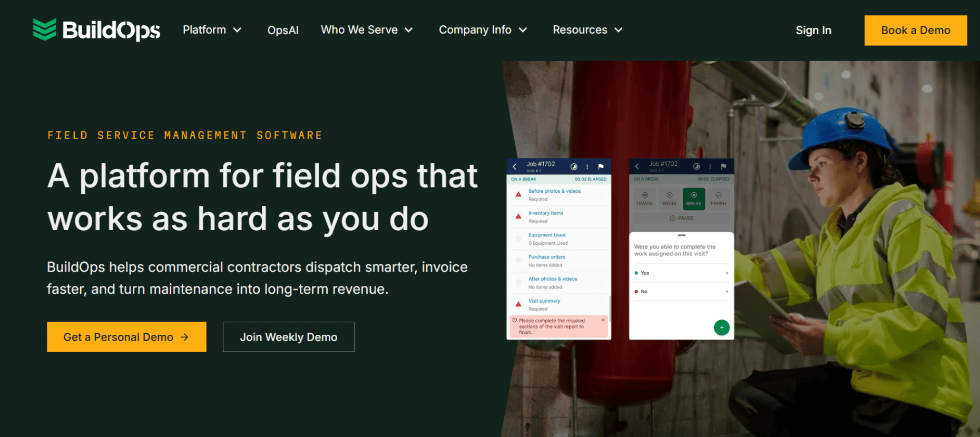Click the info icon in the pink warning banner
This screenshot has width=980, height=437.
coord(515,320)
